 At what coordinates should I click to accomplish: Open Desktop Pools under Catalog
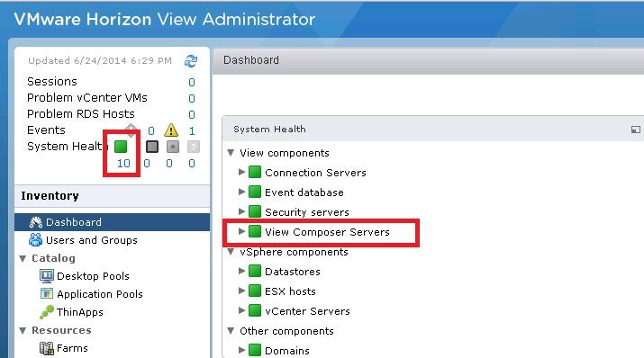[94, 276]
